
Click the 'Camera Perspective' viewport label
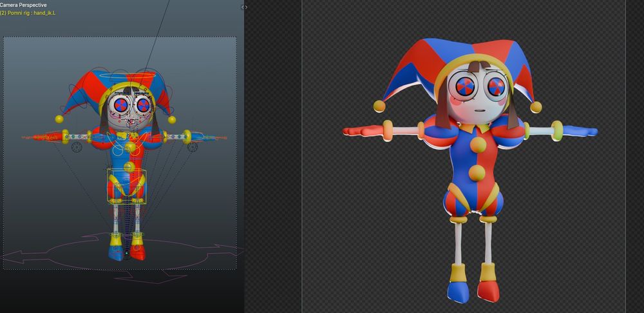23,5
